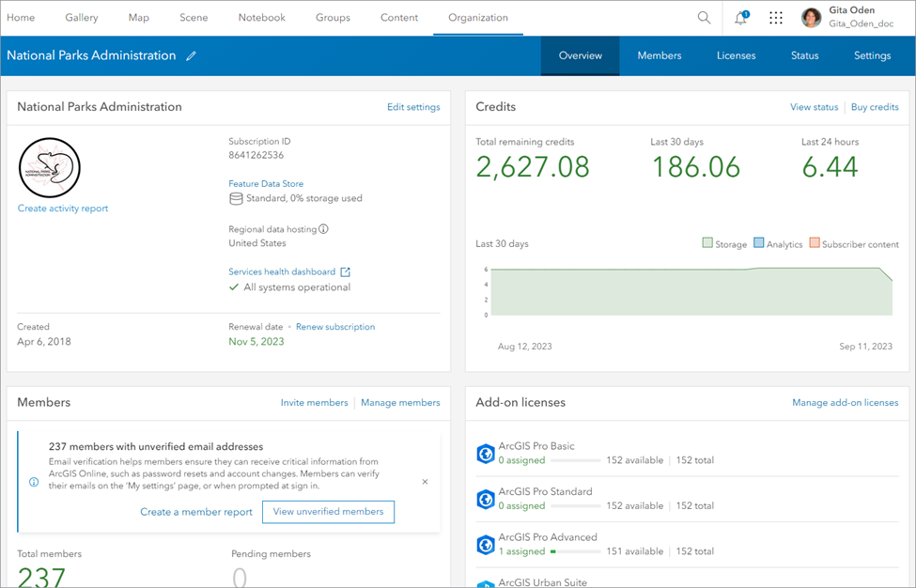916x588 pixels.
Task: Click the external link icon beside Services health dashboard
Action: click(x=345, y=272)
